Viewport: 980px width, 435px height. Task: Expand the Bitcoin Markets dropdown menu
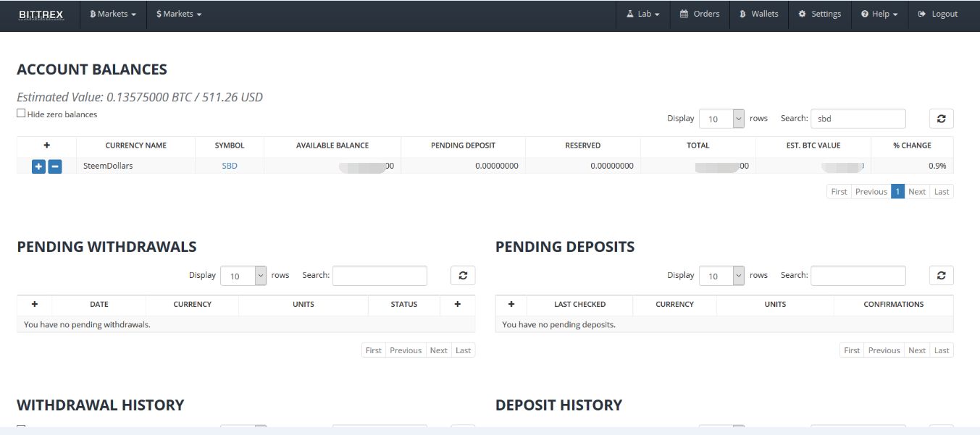point(113,14)
